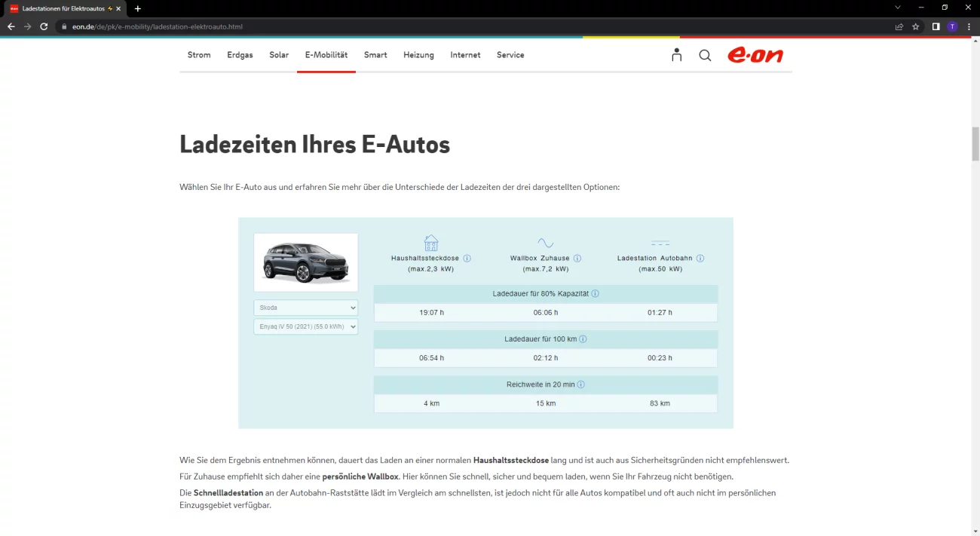Click the E.ON logo

point(755,55)
